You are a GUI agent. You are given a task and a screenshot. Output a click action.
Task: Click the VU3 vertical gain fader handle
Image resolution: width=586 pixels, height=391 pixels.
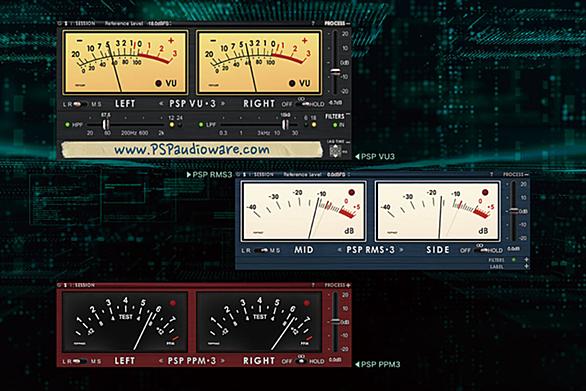click(x=335, y=72)
